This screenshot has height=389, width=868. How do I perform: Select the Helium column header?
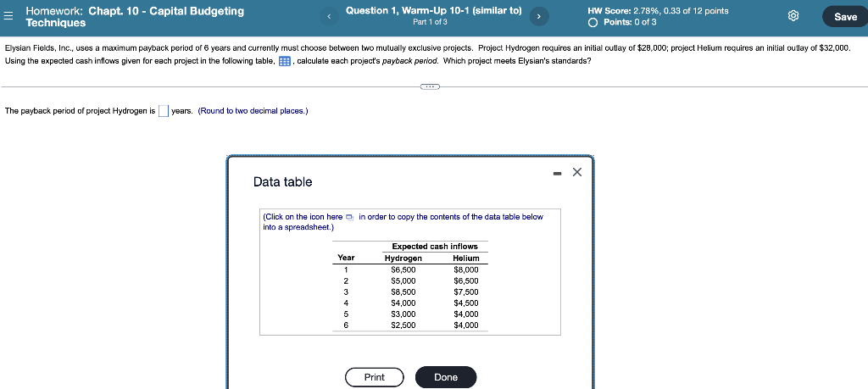click(x=465, y=258)
